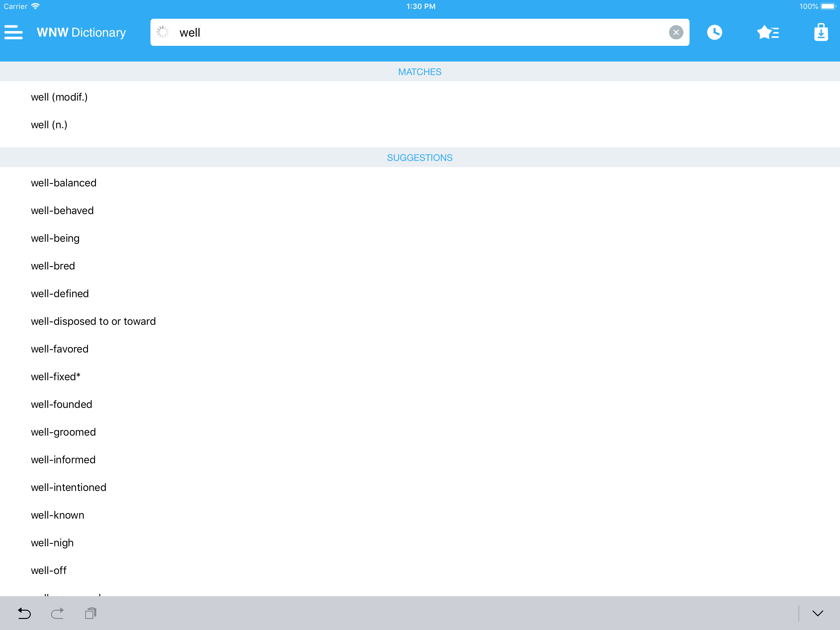Clear the search field text
Screen dimensions: 840x630
pos(676,32)
